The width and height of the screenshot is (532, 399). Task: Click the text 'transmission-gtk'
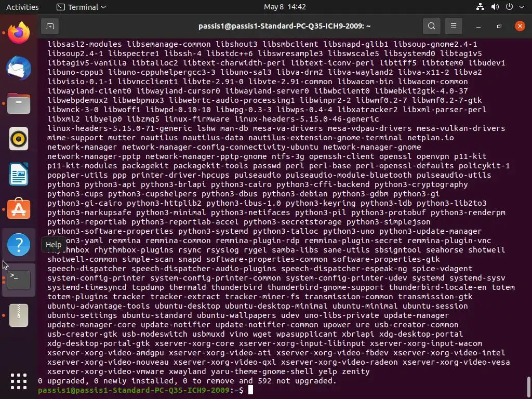click(435, 297)
